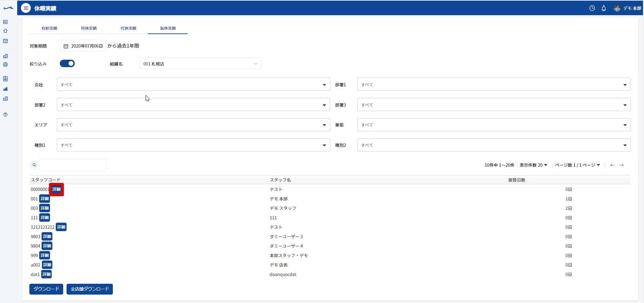
Task: Switch to the 特休実績 tab
Action: click(89, 28)
